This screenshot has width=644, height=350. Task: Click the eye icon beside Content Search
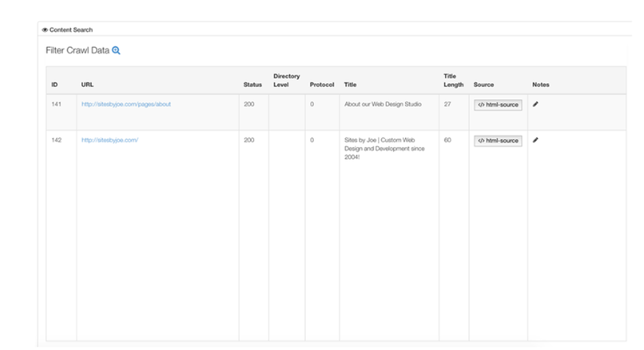coord(45,30)
